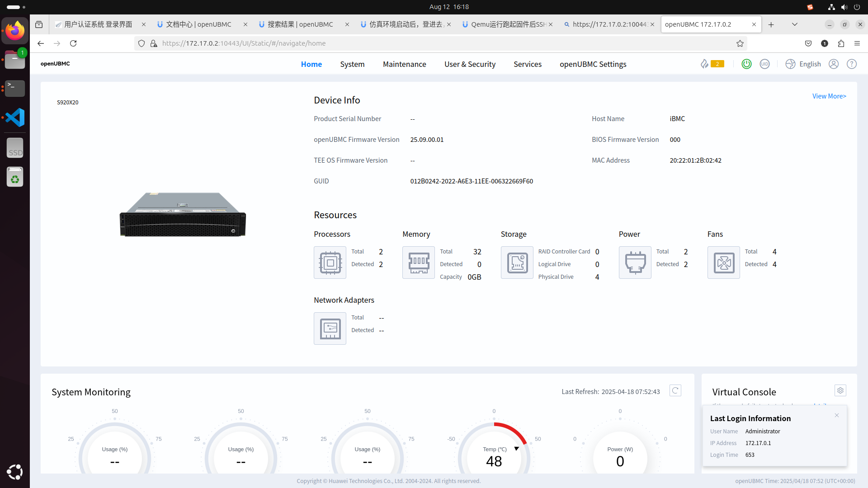Click the temperature gauge pointer marker
This screenshot has width=868, height=488.
[x=516, y=449]
